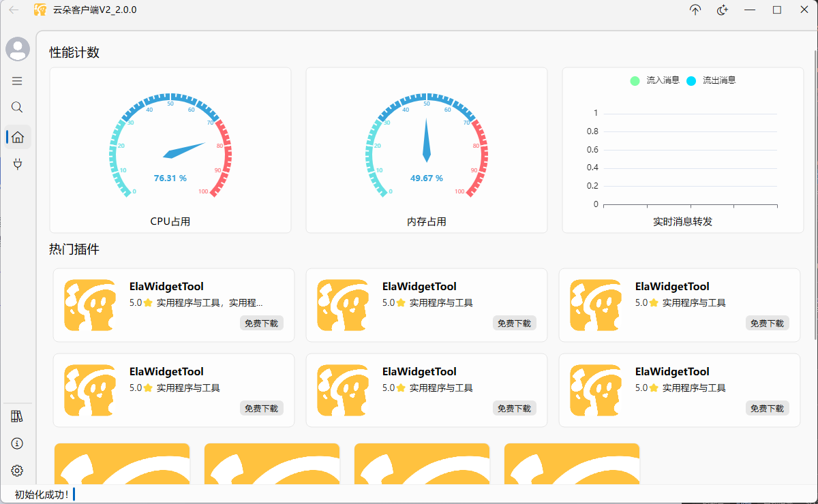Toggle the stay-on-top up-arrow icon

pos(695,10)
